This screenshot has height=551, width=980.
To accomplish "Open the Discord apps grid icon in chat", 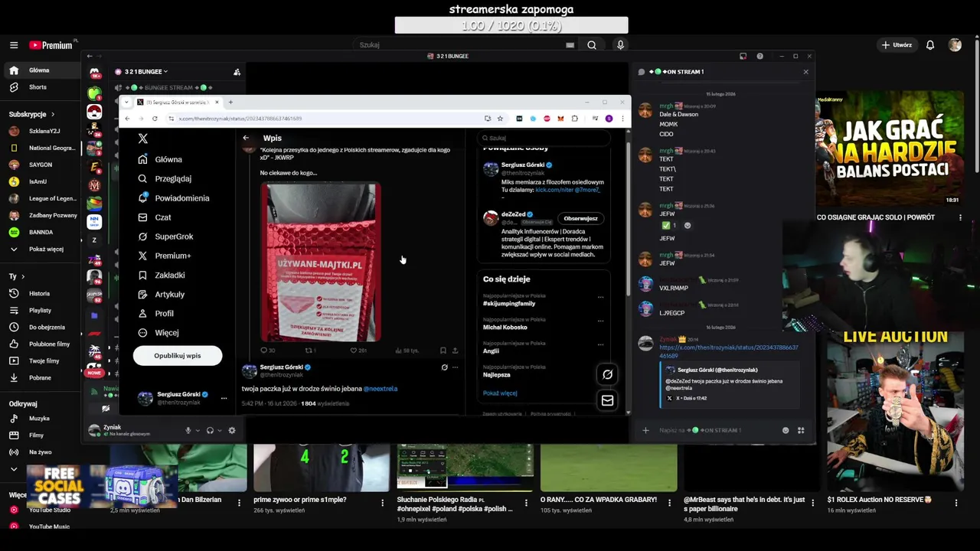I will click(x=801, y=430).
